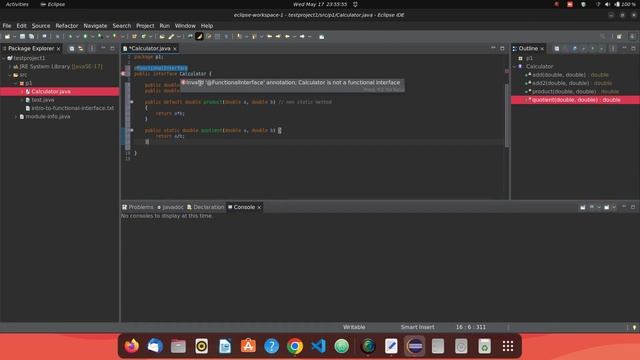Screen dimensions: 640x360
Task: Open Visual Studio Code from the dock
Action: tap(318, 347)
